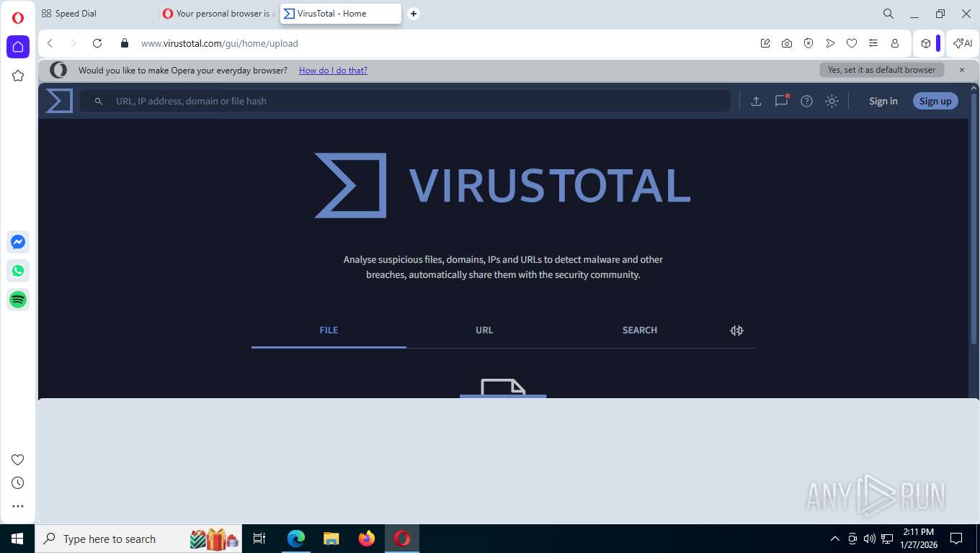Open a new browser tab
980x553 pixels.
[x=413, y=14]
